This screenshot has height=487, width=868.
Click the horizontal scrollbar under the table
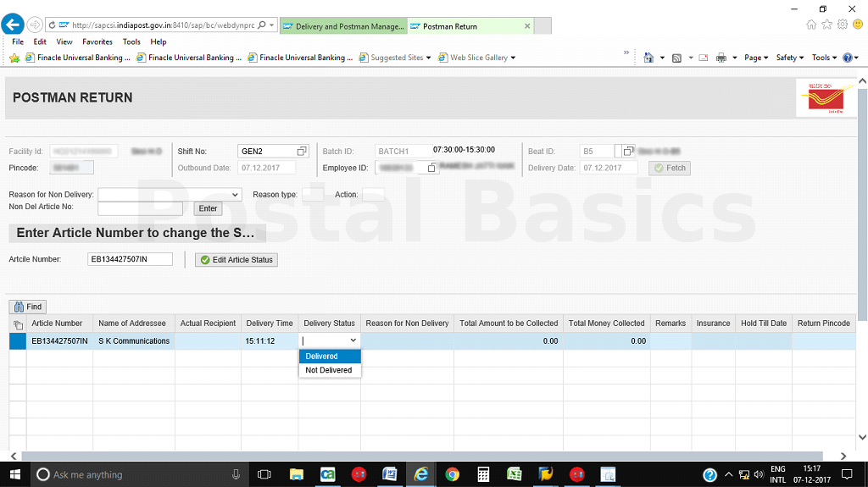point(424,456)
